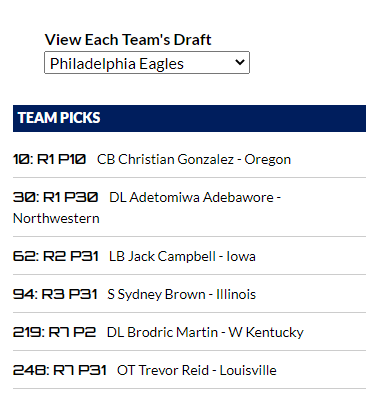
Task: Click pick label 62: R2 P31
Action: coord(56,256)
